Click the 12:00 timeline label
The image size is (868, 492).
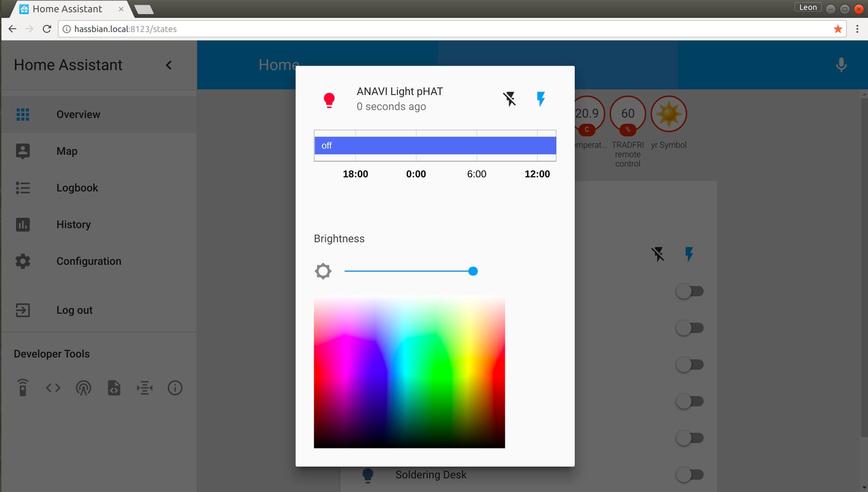coord(537,174)
